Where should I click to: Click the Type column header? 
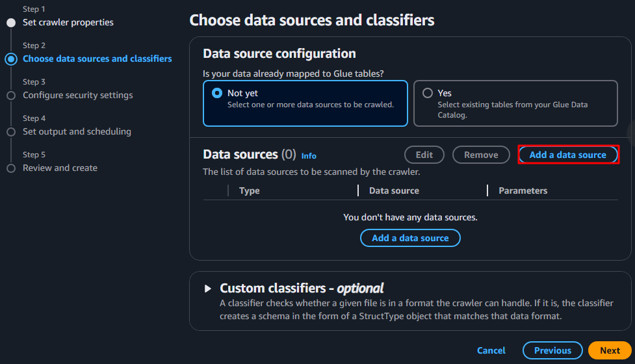click(x=249, y=190)
